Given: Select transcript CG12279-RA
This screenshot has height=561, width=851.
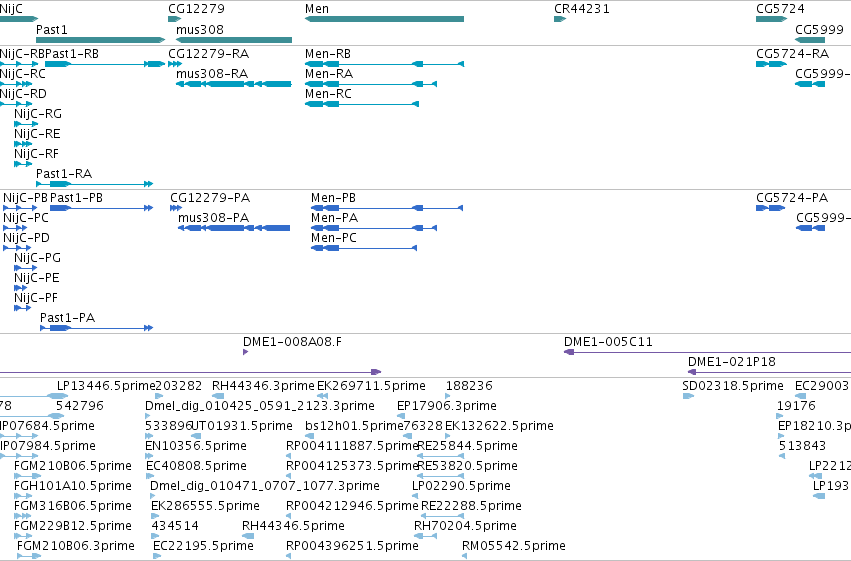Looking at the screenshot, I should point(175,64).
